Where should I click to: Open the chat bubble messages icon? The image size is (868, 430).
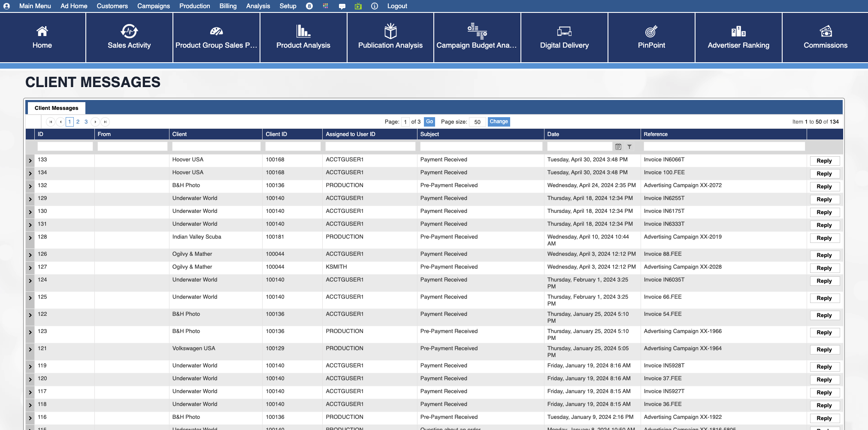(342, 6)
